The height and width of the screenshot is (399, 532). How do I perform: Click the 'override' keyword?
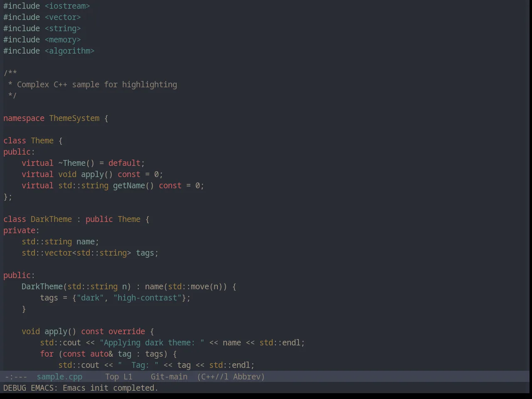(x=127, y=331)
